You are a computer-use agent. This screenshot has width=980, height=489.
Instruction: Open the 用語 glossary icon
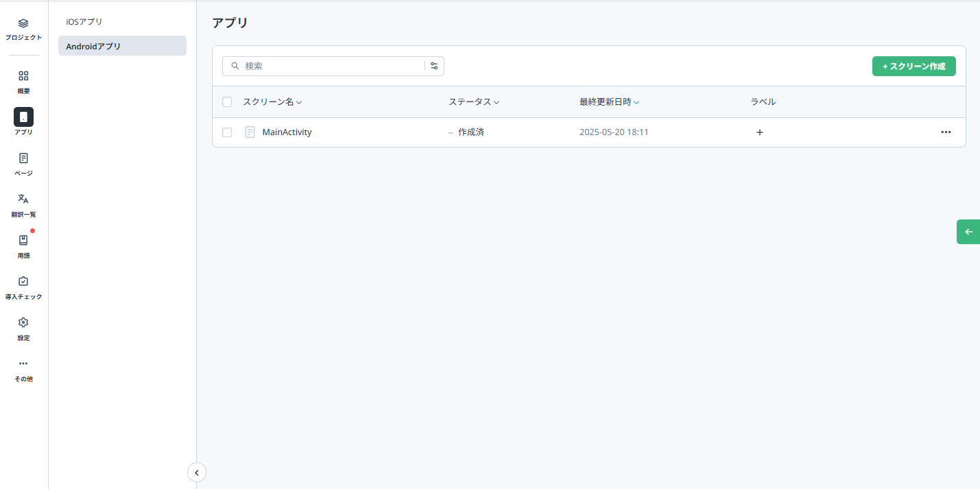[23, 241]
